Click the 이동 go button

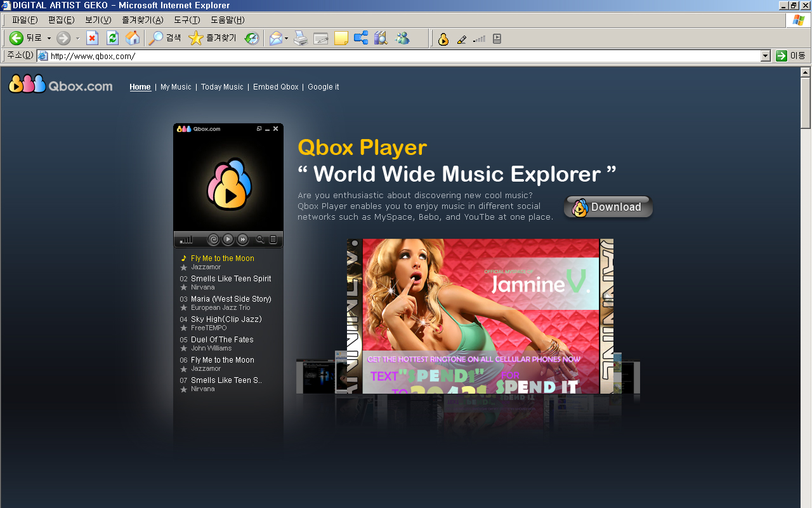[x=791, y=56]
